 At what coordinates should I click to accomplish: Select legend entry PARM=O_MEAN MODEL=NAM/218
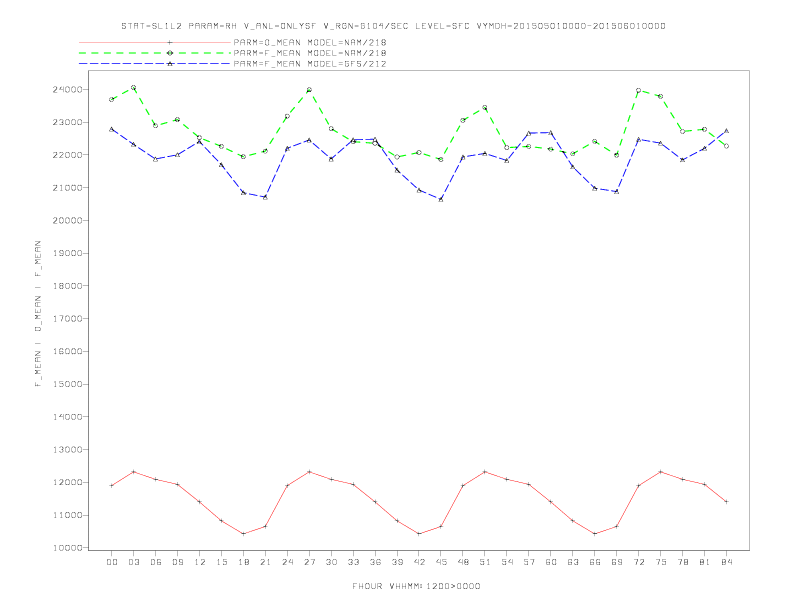[x=310, y=42]
